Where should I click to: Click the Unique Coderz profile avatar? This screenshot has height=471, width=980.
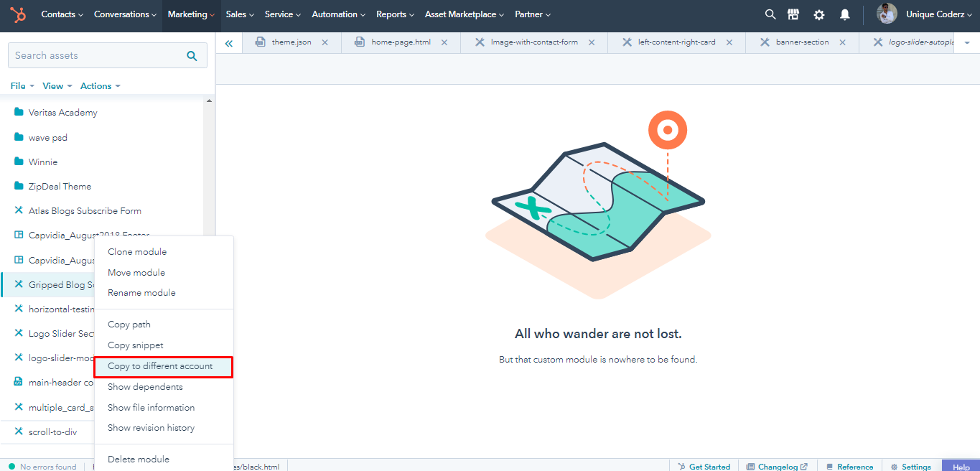(887, 14)
